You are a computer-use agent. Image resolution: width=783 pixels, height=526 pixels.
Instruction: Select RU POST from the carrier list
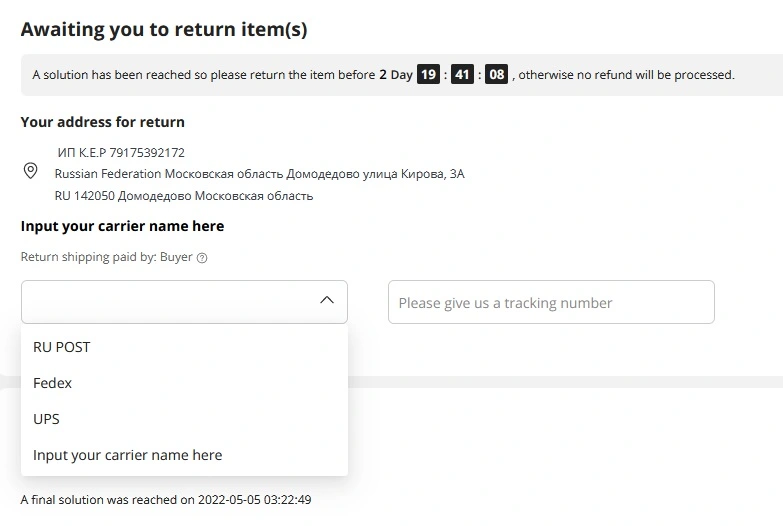[184, 347]
